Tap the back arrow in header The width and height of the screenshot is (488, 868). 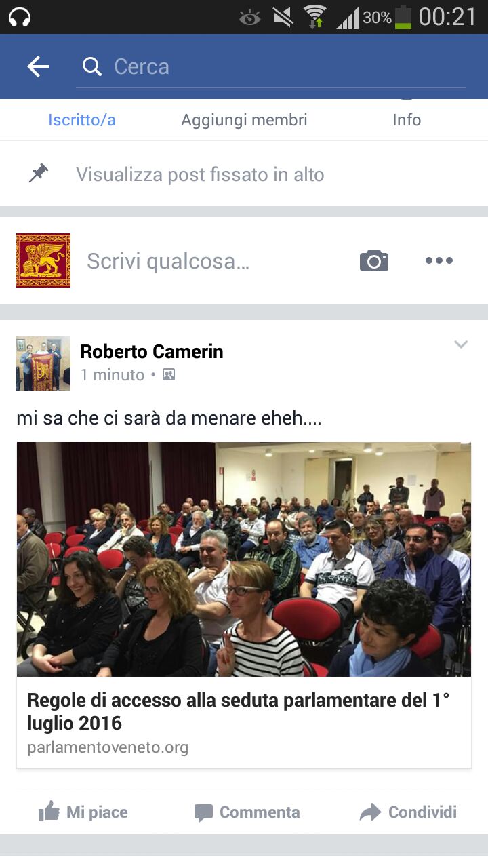[38, 66]
